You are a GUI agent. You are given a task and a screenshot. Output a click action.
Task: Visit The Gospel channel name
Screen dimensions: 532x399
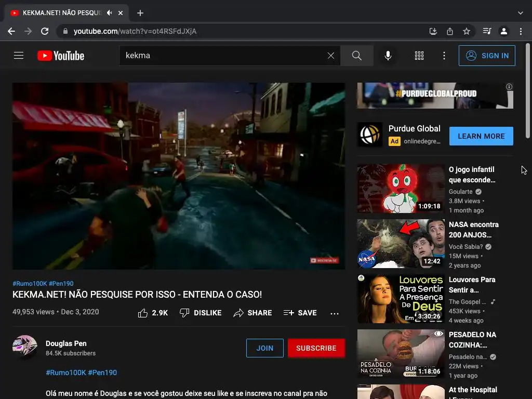(x=467, y=302)
